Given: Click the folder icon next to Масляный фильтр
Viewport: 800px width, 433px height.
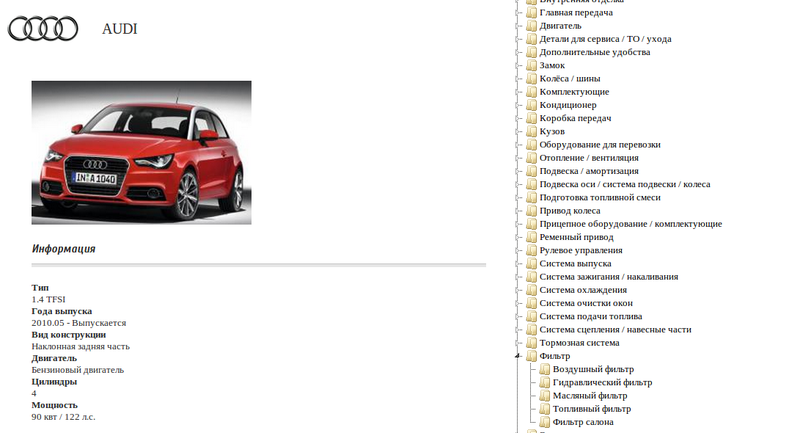Looking at the screenshot, I should pos(545,396).
